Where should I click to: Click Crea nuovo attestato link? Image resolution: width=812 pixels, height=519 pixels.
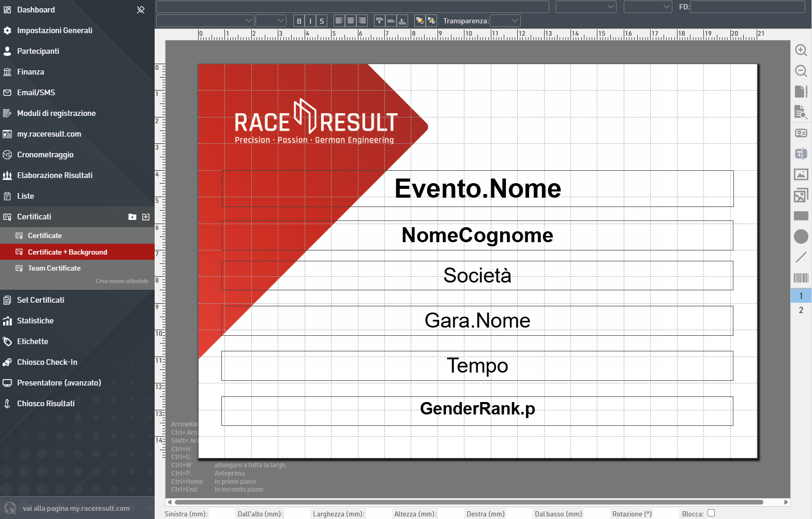click(x=122, y=281)
